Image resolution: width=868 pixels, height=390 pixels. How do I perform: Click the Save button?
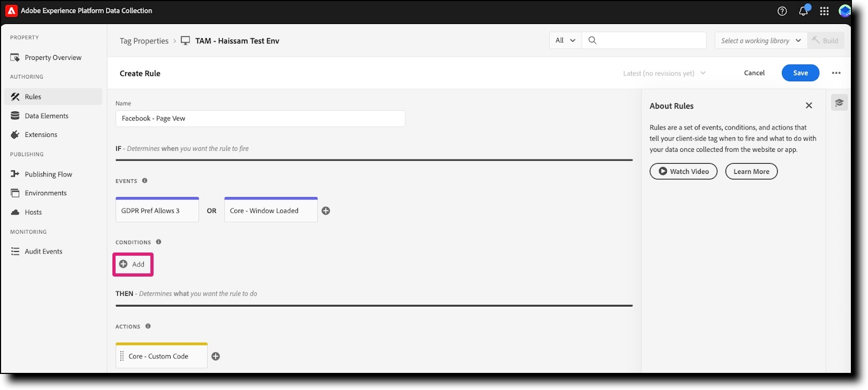pos(800,73)
